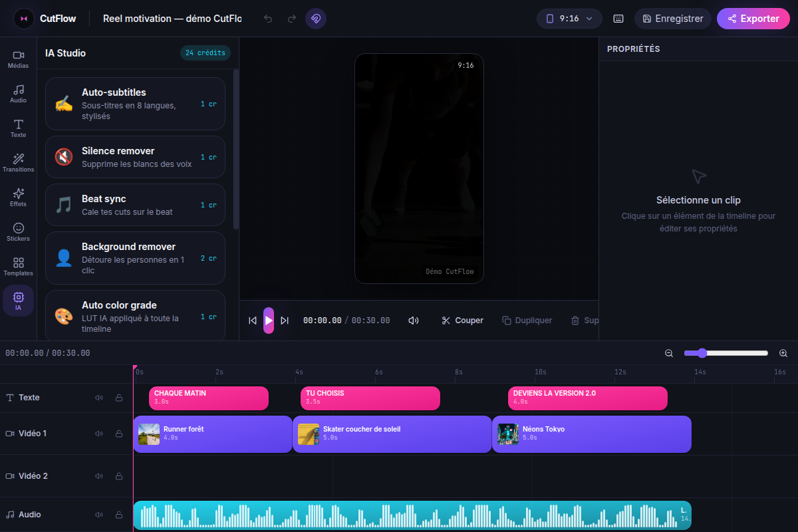This screenshot has height=532, width=798.
Task: Lock the Vidéo 1 track
Action: [119, 434]
